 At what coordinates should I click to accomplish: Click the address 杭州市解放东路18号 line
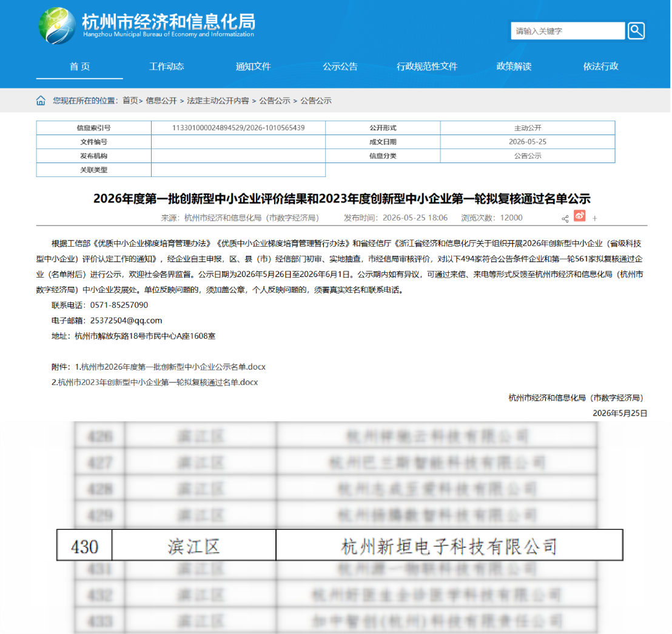pos(133,336)
